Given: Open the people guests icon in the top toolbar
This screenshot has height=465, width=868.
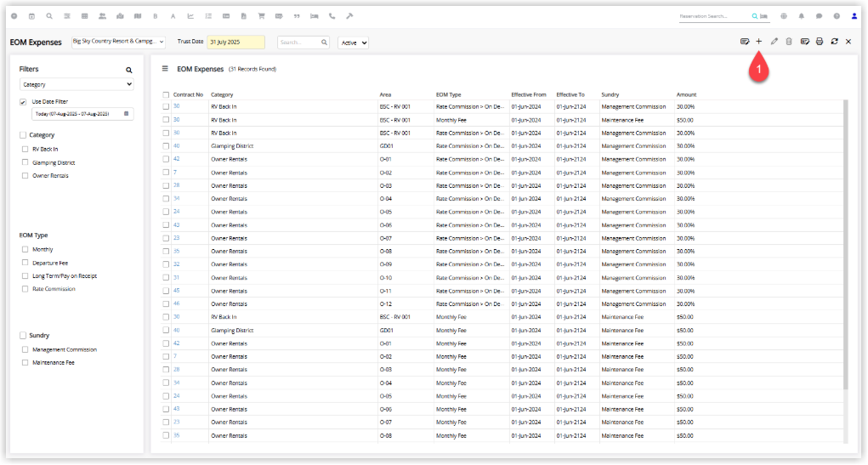Looking at the screenshot, I should pyautogui.click(x=102, y=16).
